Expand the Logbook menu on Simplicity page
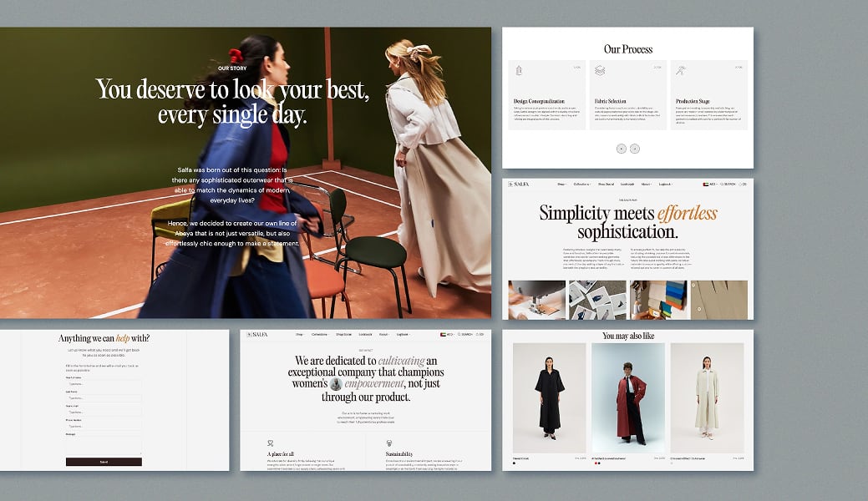 pyautogui.click(x=665, y=185)
